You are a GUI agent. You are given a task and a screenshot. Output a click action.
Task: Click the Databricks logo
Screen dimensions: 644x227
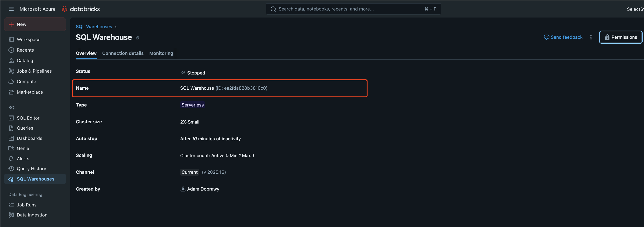[81, 9]
